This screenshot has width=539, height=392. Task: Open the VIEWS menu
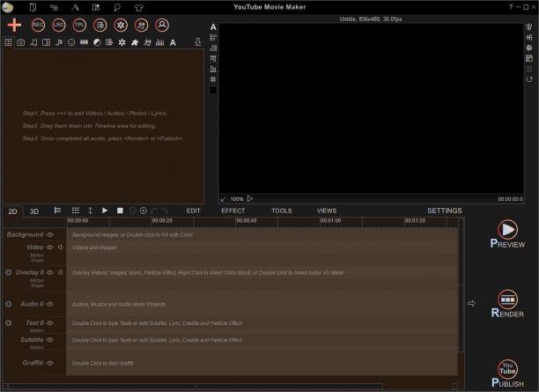327,211
